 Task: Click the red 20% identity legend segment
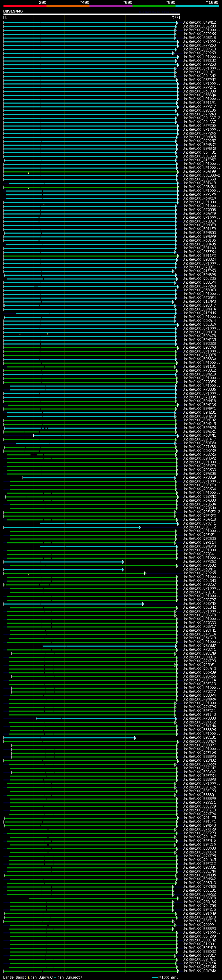25,6
